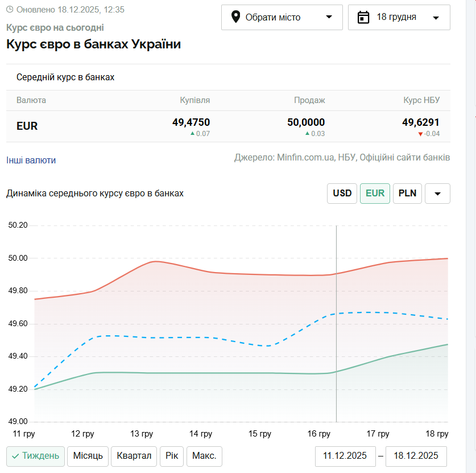
Task: Click the green checkmark in Тиждень
Action: click(x=15, y=456)
